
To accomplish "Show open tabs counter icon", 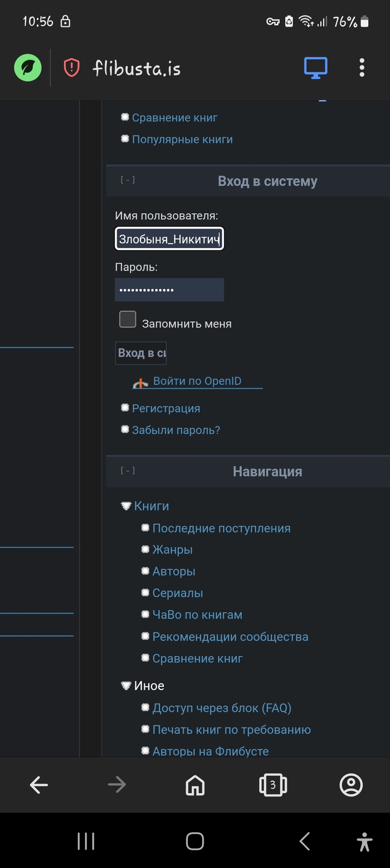I will pyautogui.click(x=272, y=785).
